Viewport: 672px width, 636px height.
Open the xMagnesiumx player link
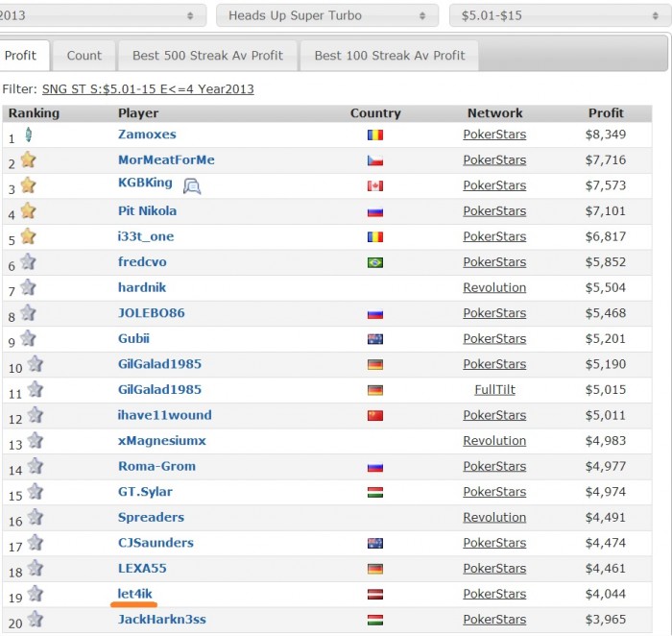(162, 440)
